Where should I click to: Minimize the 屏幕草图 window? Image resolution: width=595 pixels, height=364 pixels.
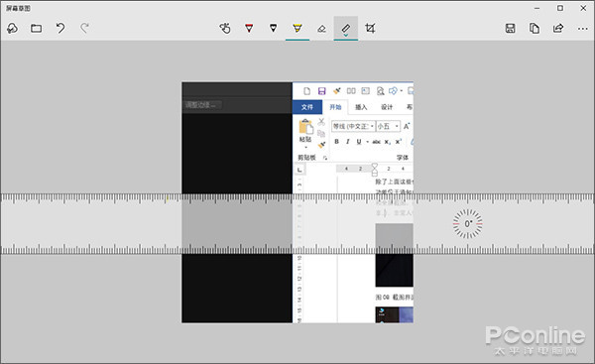pyautogui.click(x=536, y=8)
